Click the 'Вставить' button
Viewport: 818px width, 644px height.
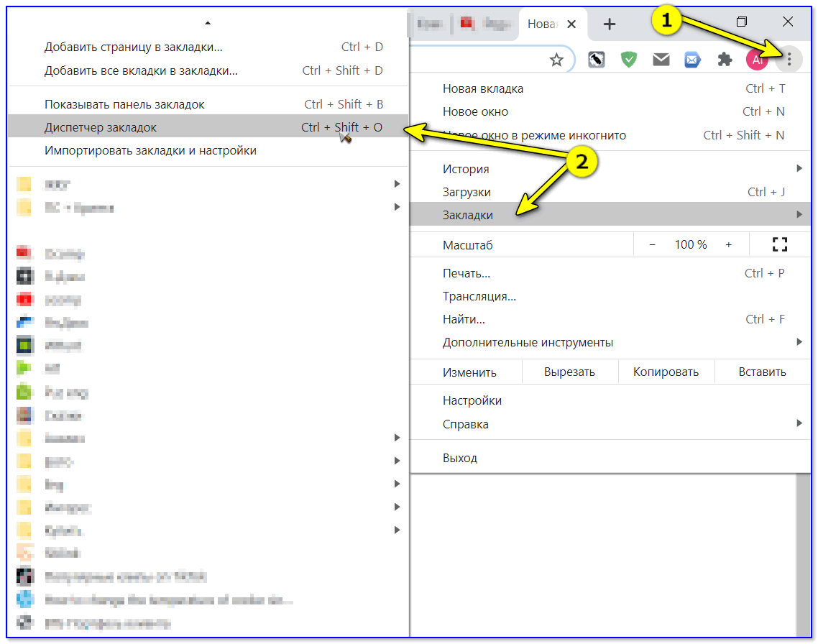click(x=762, y=372)
